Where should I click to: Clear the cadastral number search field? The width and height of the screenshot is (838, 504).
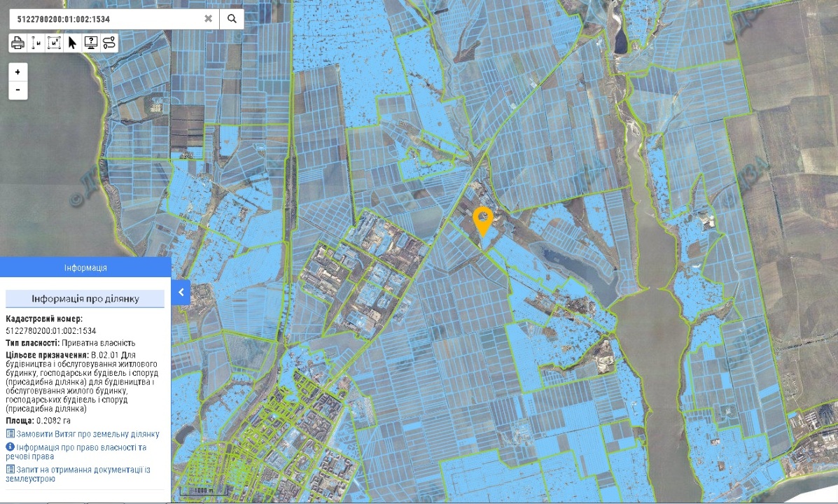[x=208, y=19]
